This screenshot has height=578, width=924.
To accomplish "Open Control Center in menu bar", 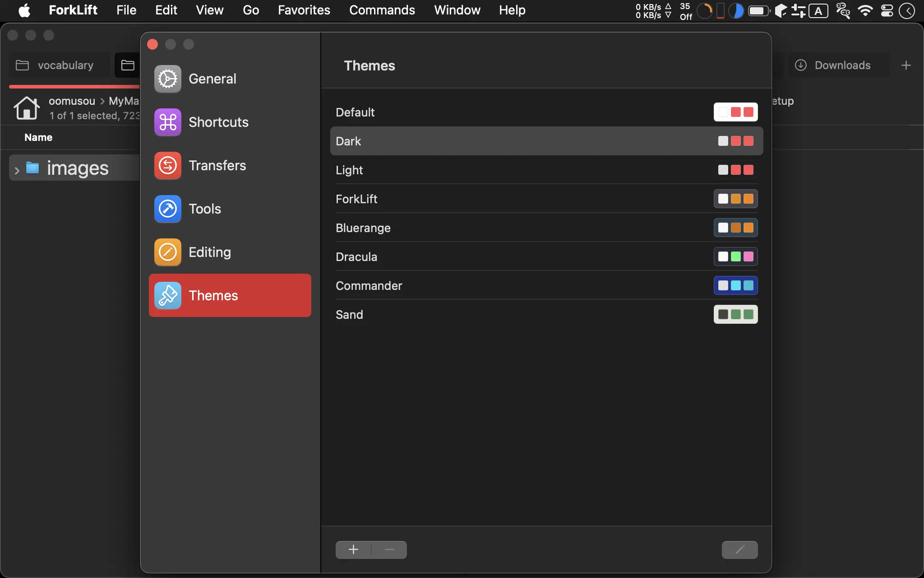I will (x=887, y=10).
